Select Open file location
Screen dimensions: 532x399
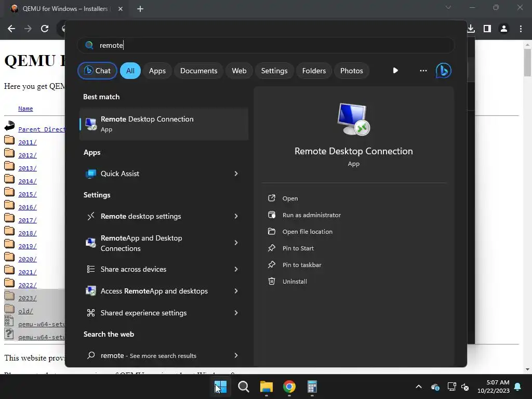coord(308,232)
